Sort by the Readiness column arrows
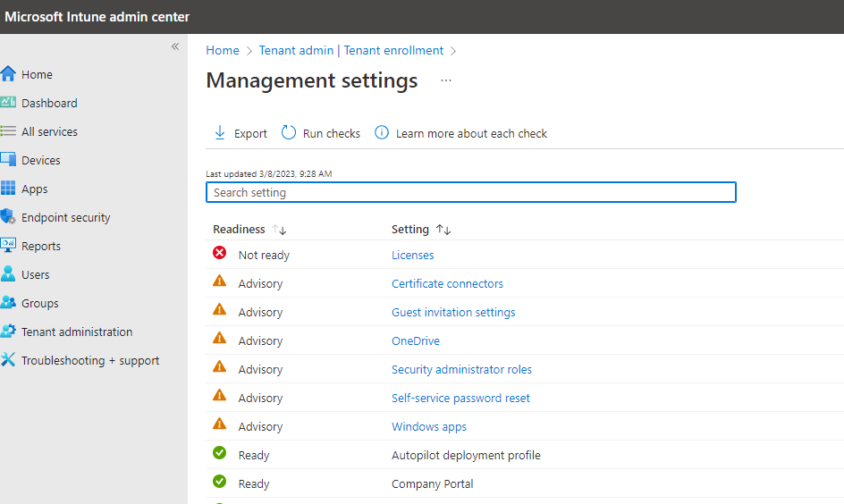Screen dimensions: 844x504 click(x=279, y=230)
